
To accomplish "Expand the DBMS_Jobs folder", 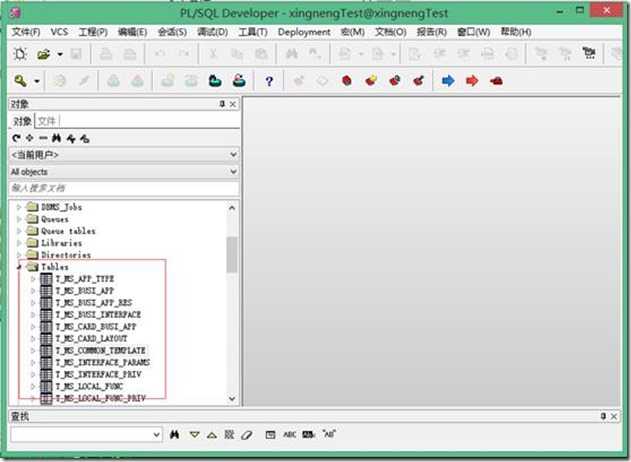I will click(x=19, y=207).
